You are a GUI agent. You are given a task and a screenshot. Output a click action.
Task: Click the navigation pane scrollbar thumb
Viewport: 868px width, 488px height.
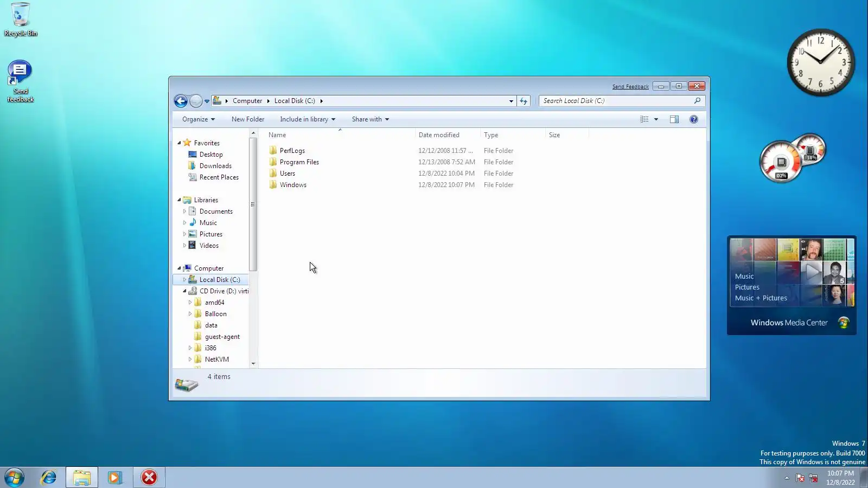[253, 204]
